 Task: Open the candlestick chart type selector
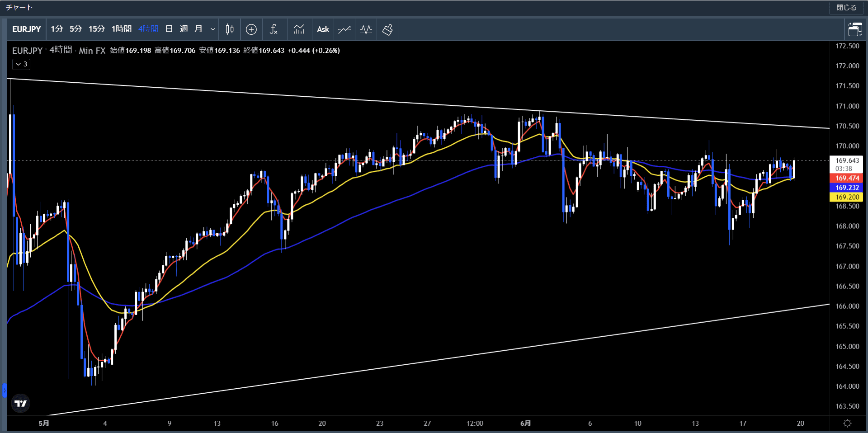pos(230,29)
